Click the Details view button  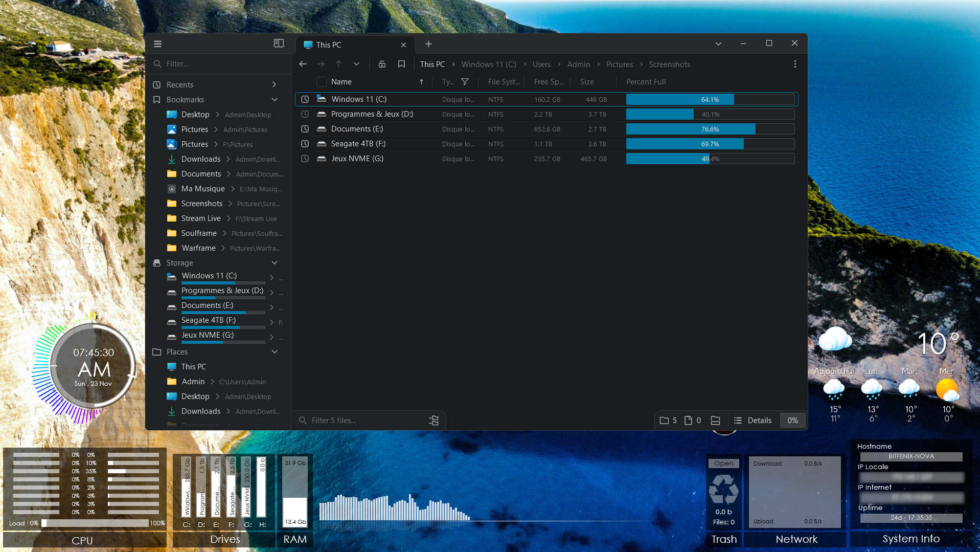tap(753, 421)
